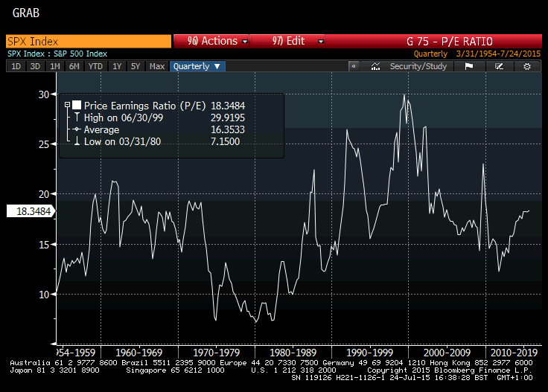This screenshot has height=392, width=548.
Task: Click the SPX Index : S&P 500 Index label
Action: 57,54
